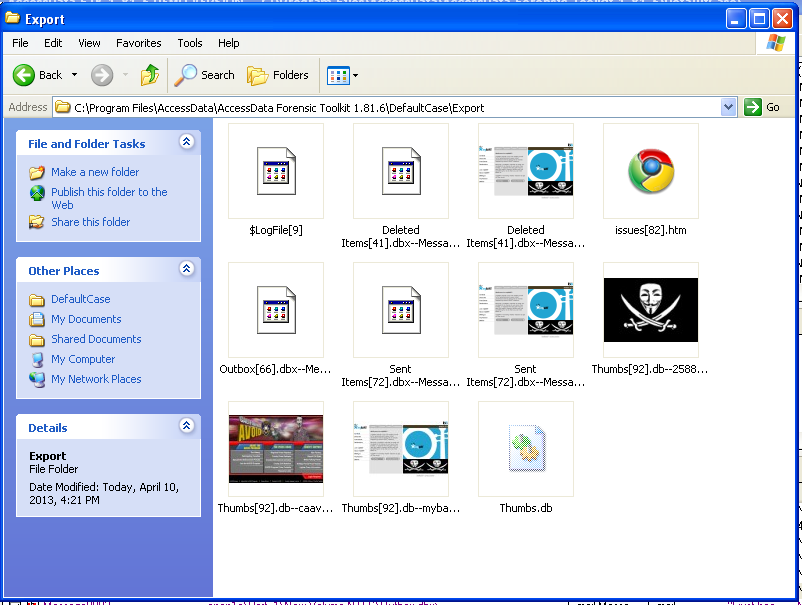The image size is (802, 605).
Task: Select the Thumbs.db file icon
Action: click(x=526, y=449)
